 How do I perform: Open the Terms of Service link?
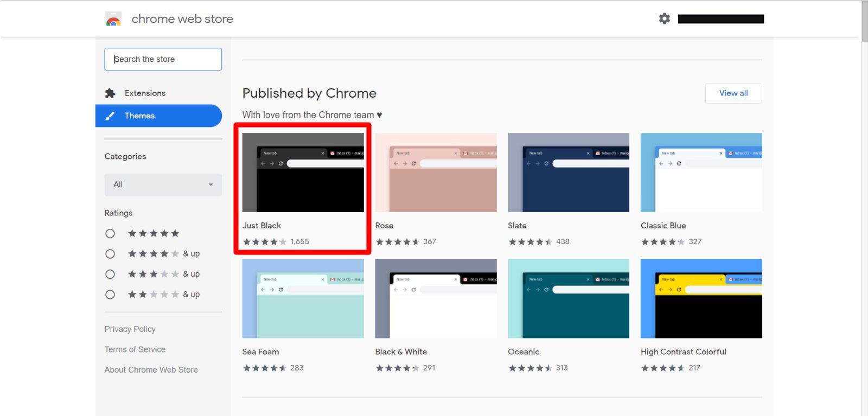coord(135,350)
